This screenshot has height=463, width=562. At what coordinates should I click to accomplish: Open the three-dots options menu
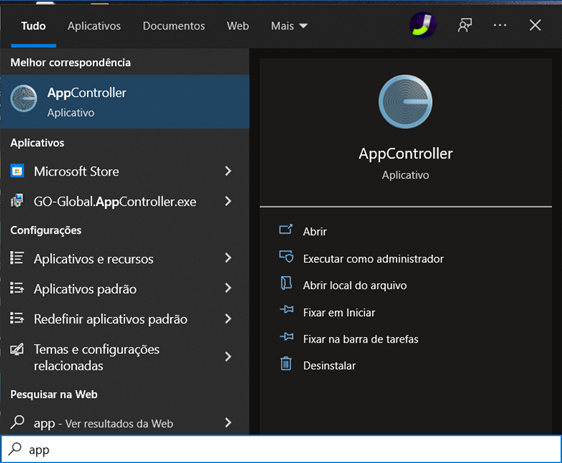(500, 25)
